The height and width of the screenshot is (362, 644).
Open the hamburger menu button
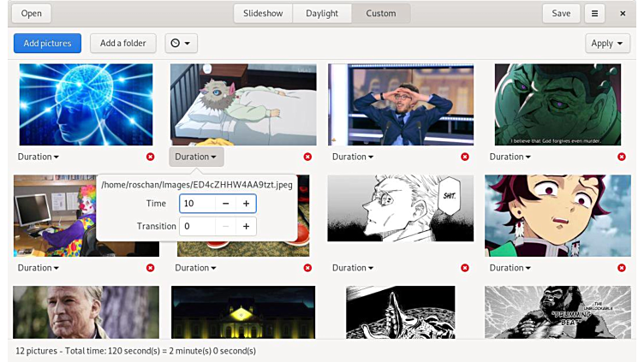click(x=594, y=14)
